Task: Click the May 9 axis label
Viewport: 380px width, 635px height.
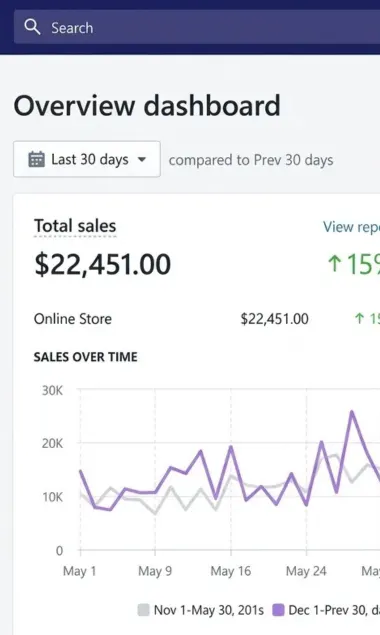Action: click(155, 571)
